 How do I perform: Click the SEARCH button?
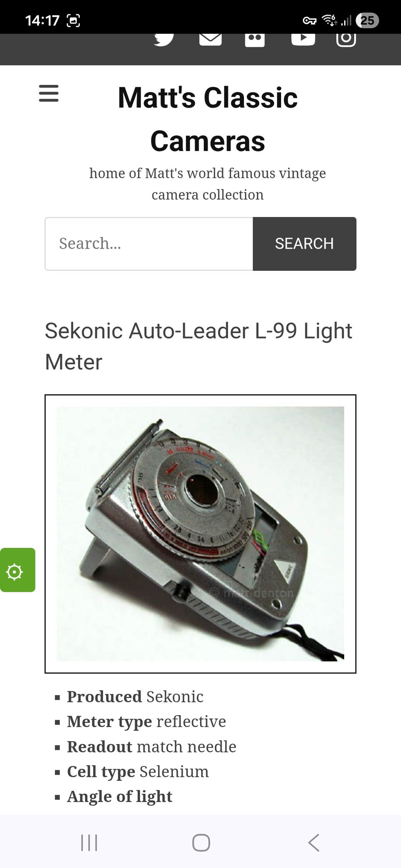tap(305, 244)
